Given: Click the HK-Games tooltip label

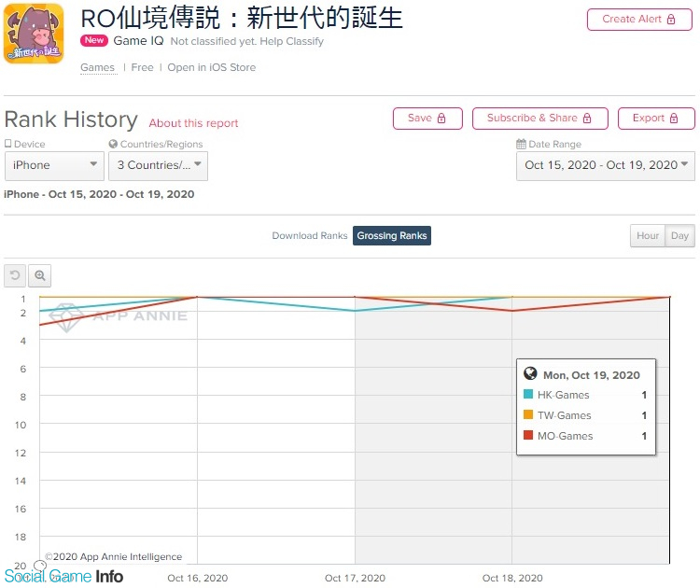Looking at the screenshot, I should (x=564, y=395).
